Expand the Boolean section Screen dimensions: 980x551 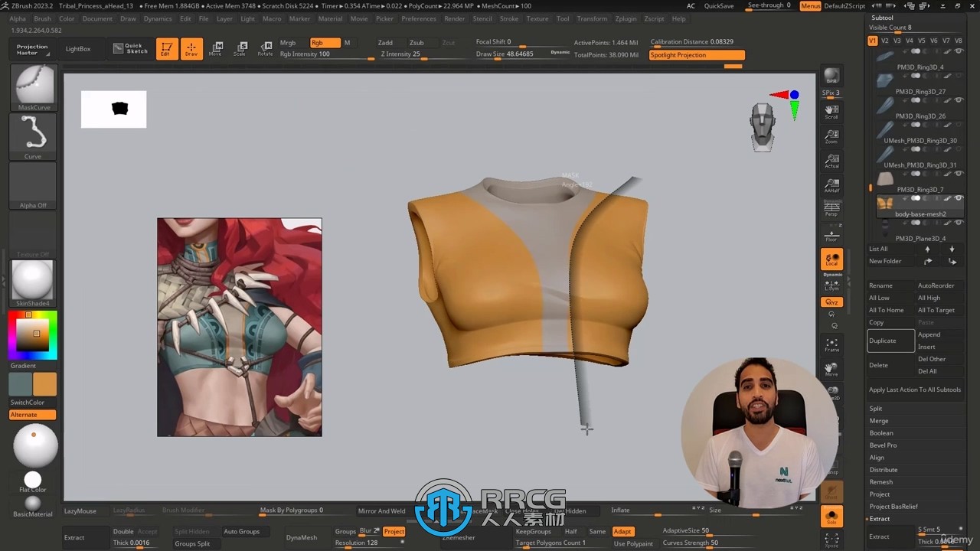881,433
